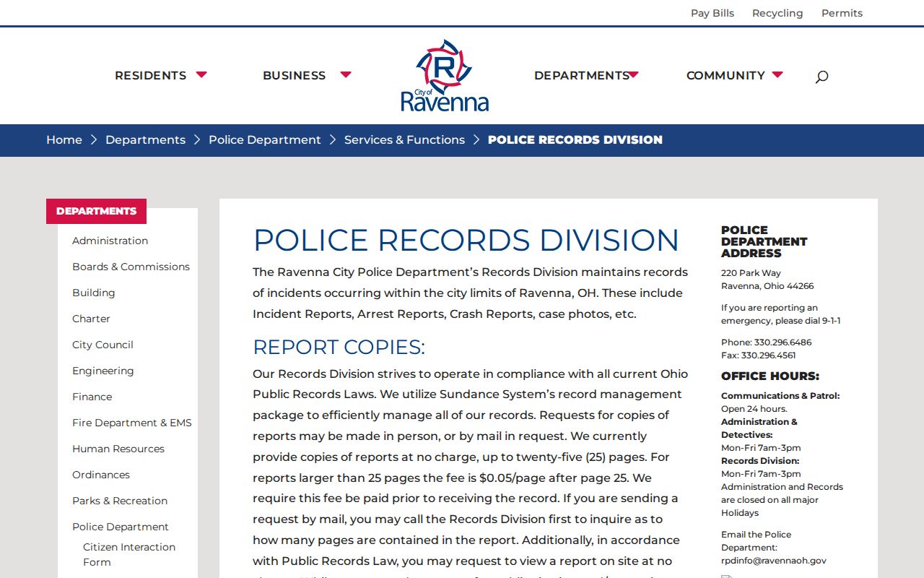Go to Human Resources page

pyautogui.click(x=118, y=449)
